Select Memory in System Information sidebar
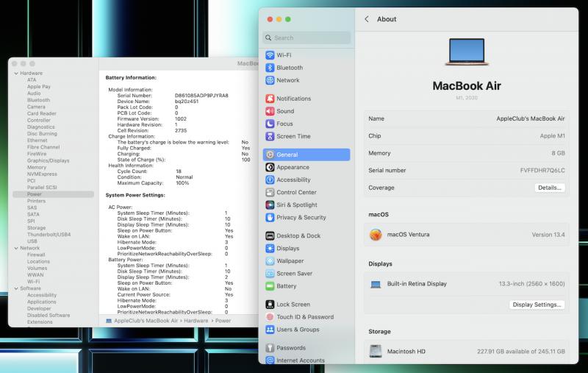 37,167
